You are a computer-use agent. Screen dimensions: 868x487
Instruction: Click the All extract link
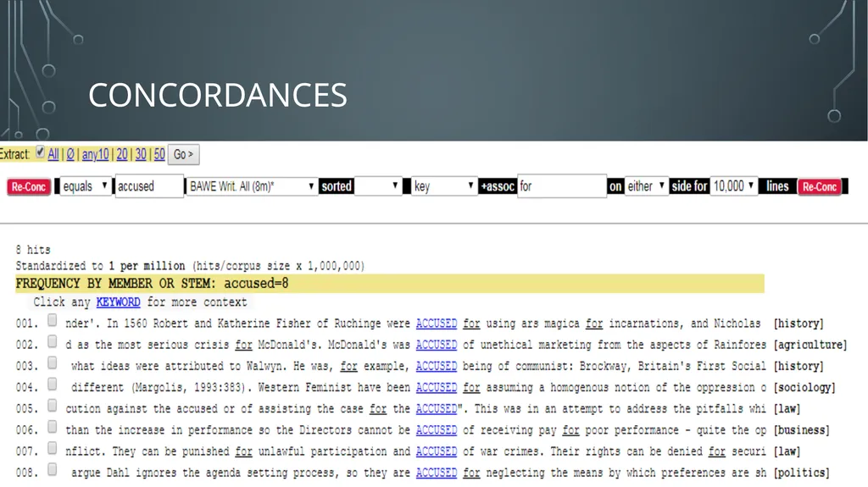point(53,154)
